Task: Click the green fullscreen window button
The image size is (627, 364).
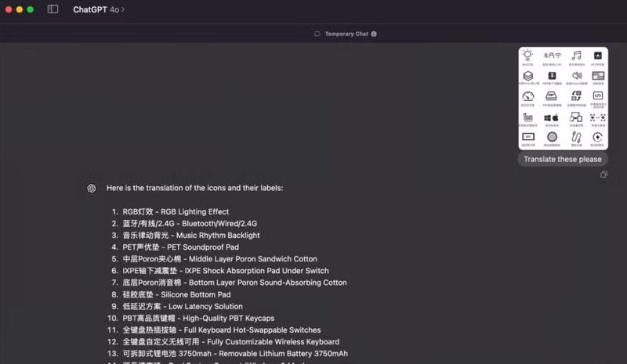Action: pyautogui.click(x=31, y=9)
